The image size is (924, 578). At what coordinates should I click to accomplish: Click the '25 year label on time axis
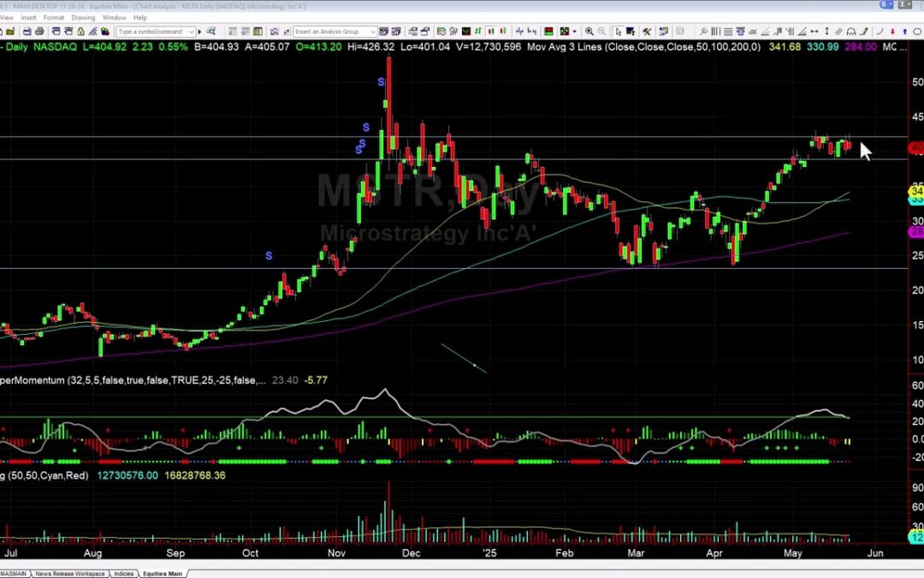coord(489,553)
